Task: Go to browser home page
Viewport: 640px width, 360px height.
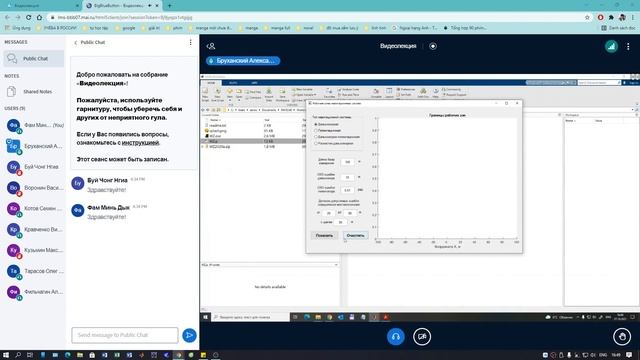Action: [39, 18]
